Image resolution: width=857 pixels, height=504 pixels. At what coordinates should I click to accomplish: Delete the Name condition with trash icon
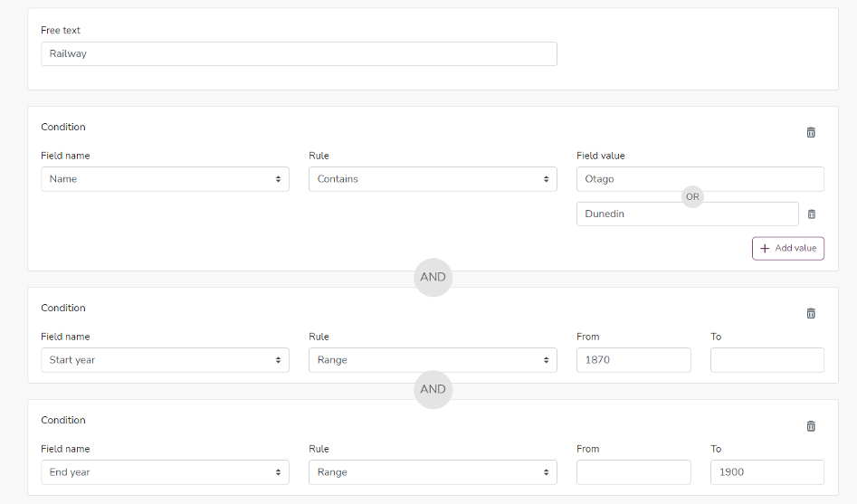click(x=811, y=132)
